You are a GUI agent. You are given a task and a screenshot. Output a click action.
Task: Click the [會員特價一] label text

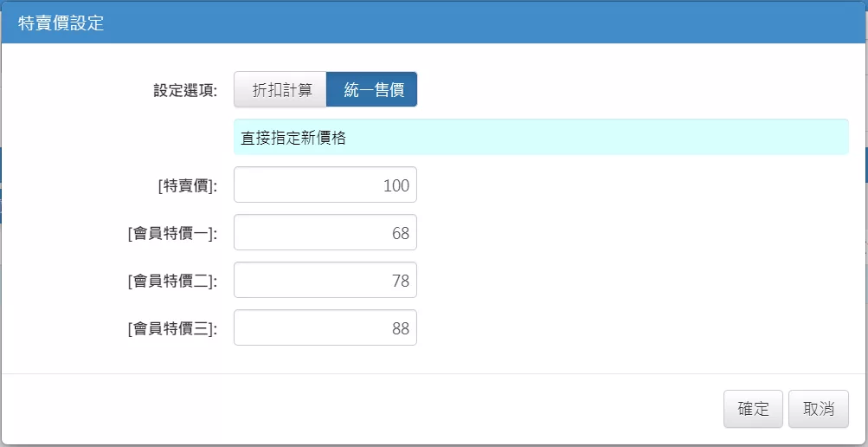[172, 234]
